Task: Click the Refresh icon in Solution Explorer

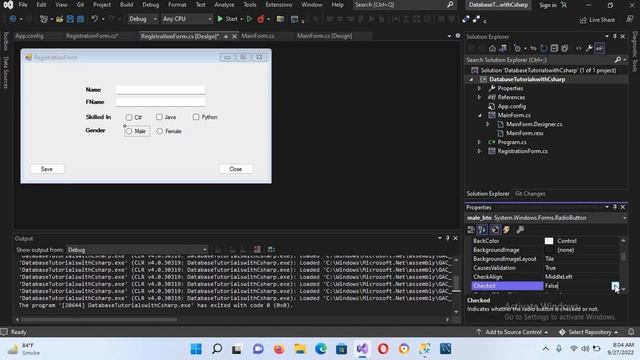Action: point(543,49)
